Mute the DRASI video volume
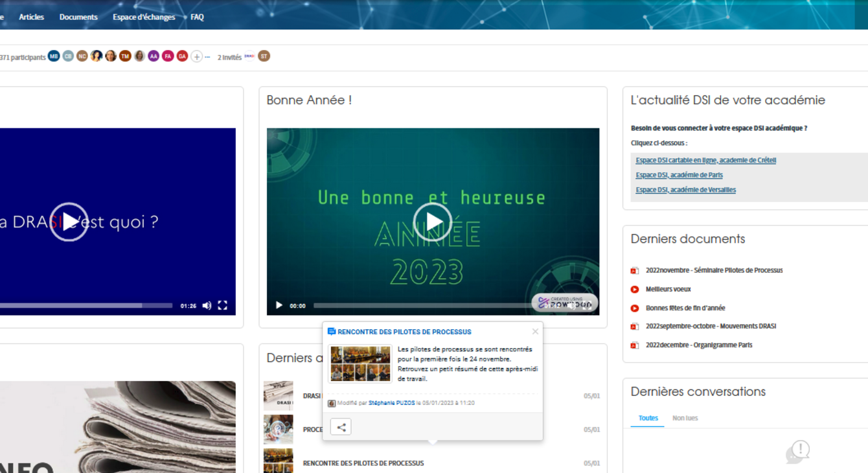Viewport: 868px width, 473px height. [x=207, y=306]
